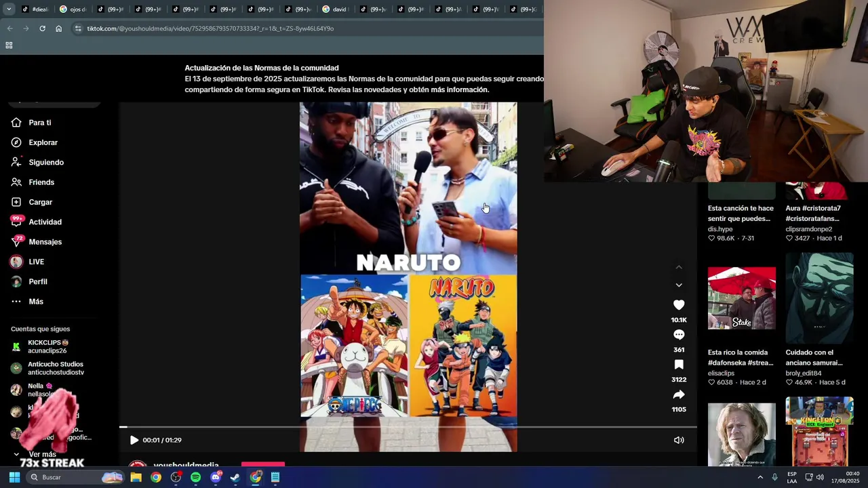Open Spotify from the taskbar
Image resolution: width=868 pixels, height=488 pixels.
pos(195,477)
